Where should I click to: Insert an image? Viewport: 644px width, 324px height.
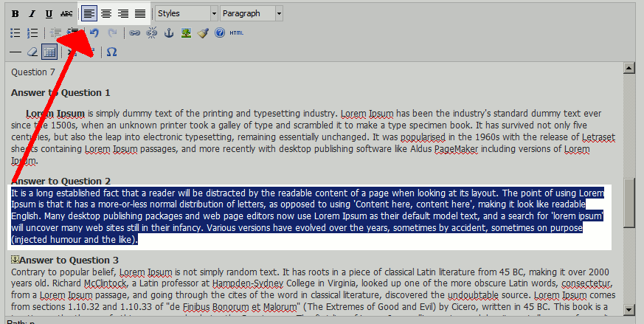pyautogui.click(x=186, y=33)
